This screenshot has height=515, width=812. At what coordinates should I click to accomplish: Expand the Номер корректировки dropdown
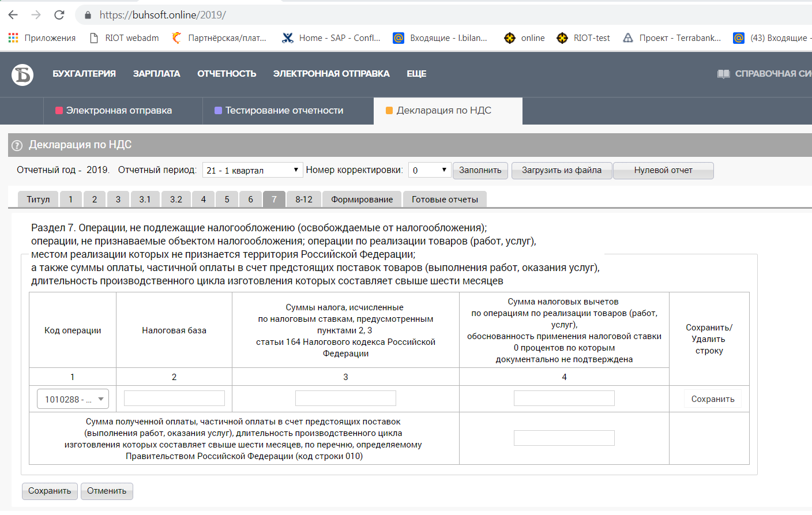pos(429,170)
